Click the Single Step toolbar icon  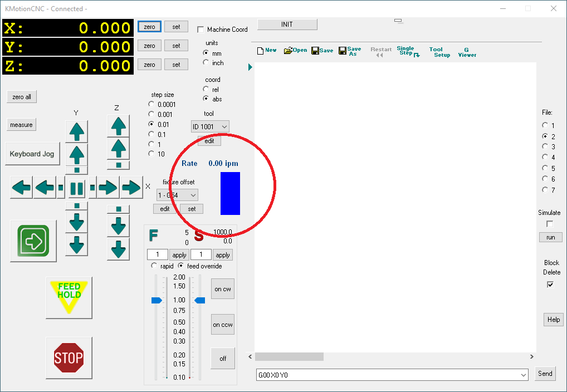pyautogui.click(x=408, y=51)
